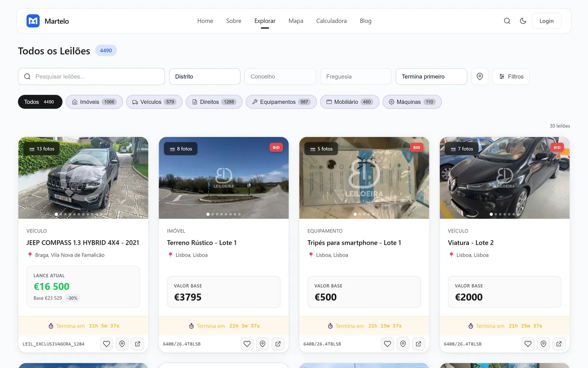
Task: Click the map pin location button beside sort
Action: [x=480, y=77]
